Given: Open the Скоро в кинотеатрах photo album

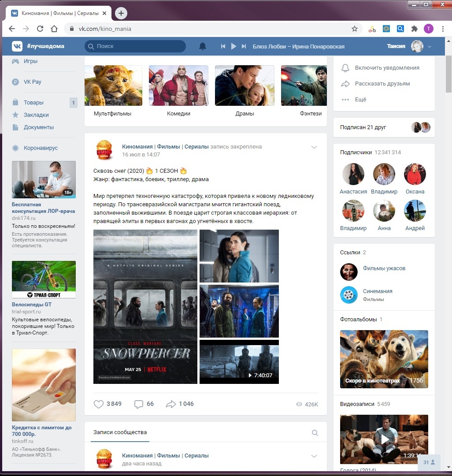Looking at the screenshot, I should click(x=384, y=359).
